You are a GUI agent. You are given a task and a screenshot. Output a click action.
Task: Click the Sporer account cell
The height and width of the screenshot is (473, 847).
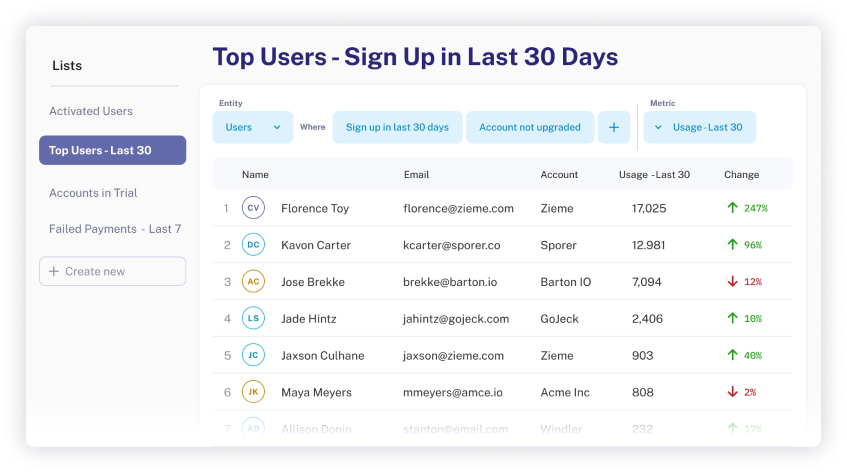point(559,245)
